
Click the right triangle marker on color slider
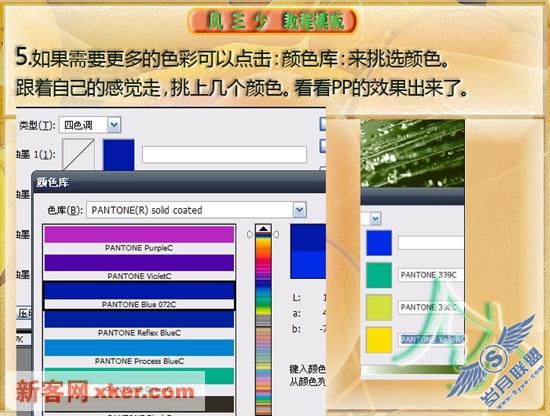[276, 234]
